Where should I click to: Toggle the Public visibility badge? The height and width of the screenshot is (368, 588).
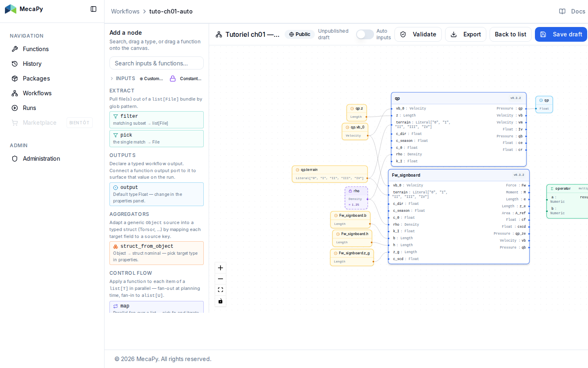coord(300,34)
